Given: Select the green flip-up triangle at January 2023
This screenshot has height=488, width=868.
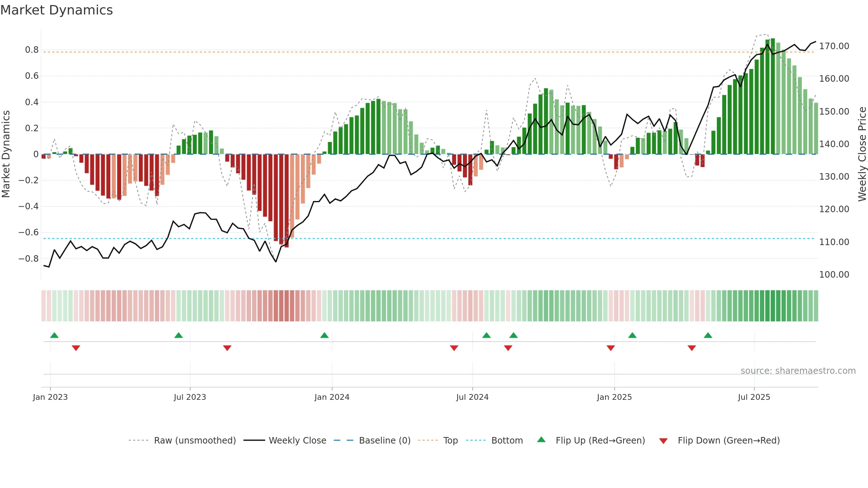Looking at the screenshot, I should 54,335.
